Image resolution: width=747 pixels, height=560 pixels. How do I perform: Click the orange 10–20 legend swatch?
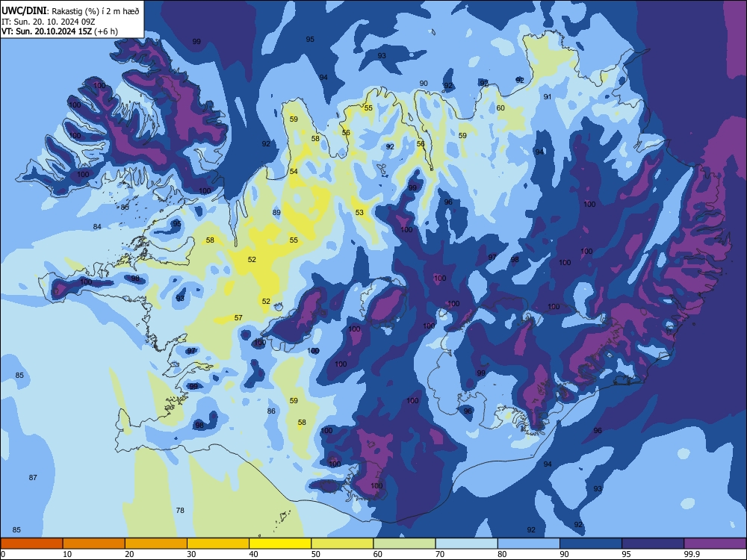coord(94,544)
